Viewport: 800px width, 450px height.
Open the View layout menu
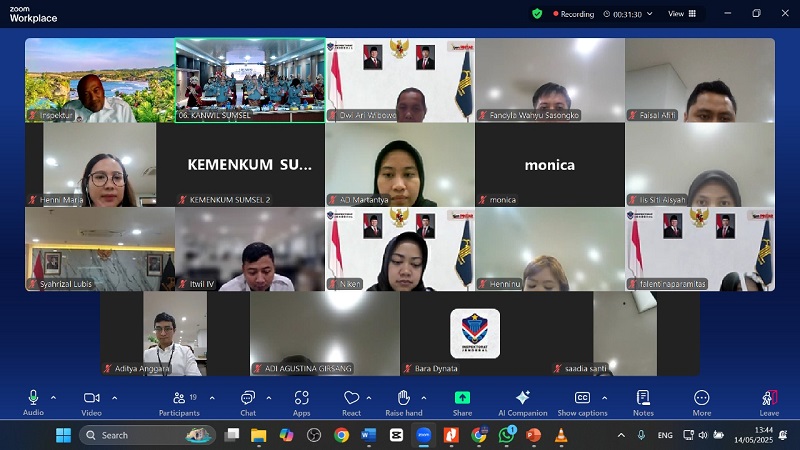click(x=682, y=14)
